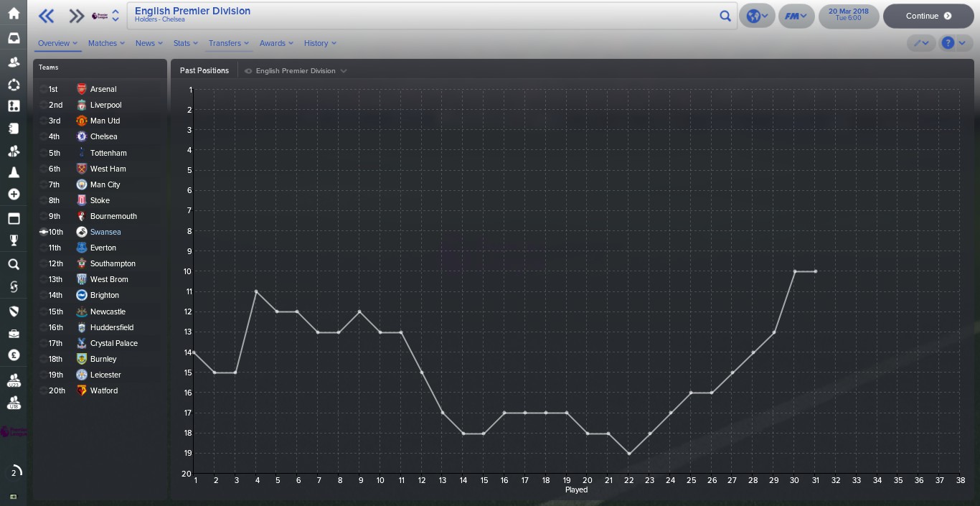Open the Scouting magnifier icon in sidebar
The width and height of the screenshot is (980, 506).
[14, 265]
